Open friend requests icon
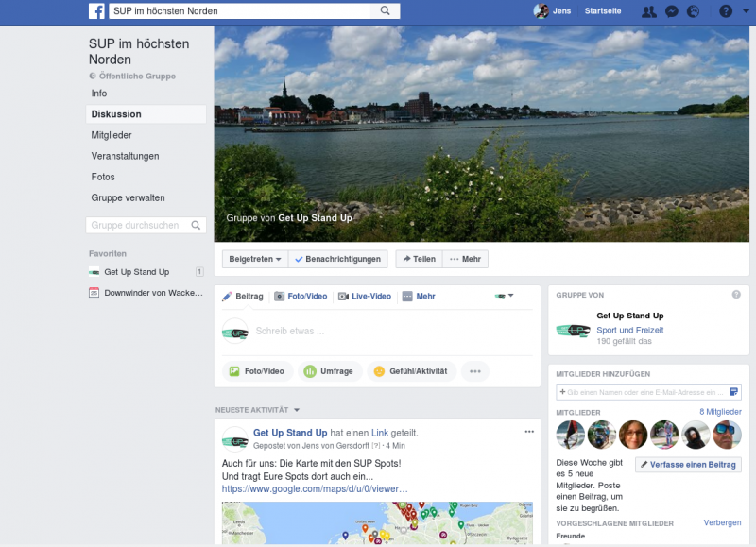756x547 pixels. click(x=648, y=11)
